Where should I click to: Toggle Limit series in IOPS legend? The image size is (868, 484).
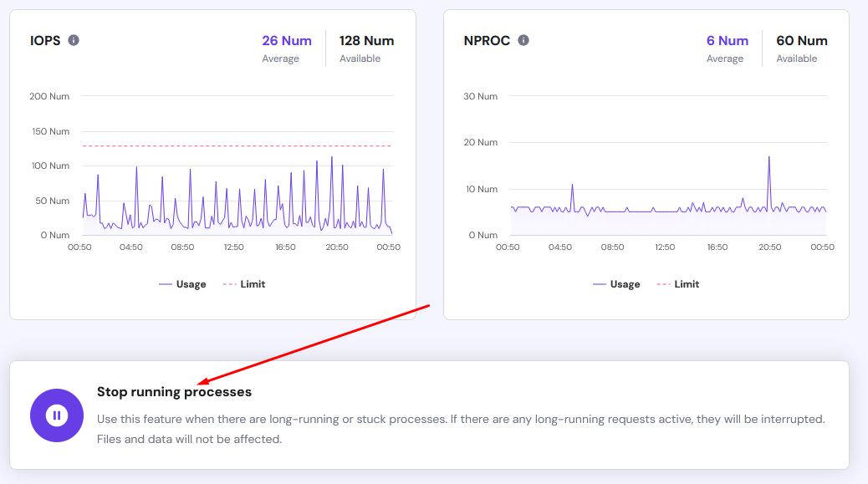(x=244, y=284)
